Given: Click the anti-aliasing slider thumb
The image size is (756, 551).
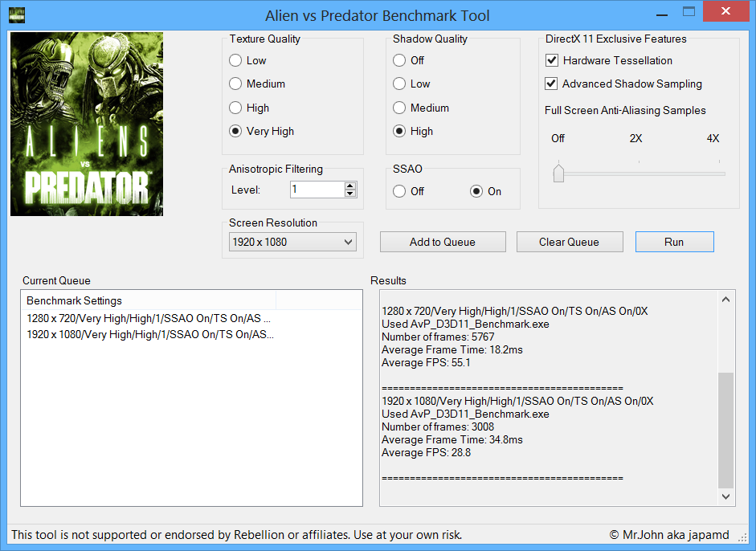Looking at the screenshot, I should (559, 173).
